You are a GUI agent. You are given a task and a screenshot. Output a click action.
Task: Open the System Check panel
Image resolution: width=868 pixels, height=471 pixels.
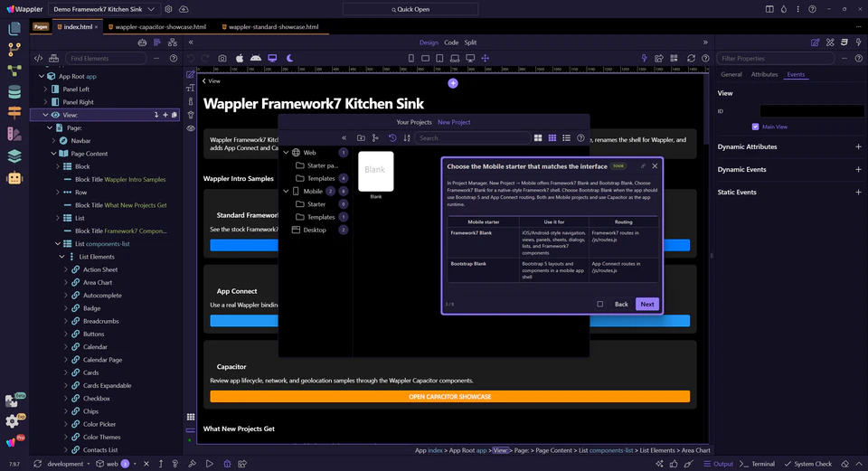pyautogui.click(x=808, y=464)
